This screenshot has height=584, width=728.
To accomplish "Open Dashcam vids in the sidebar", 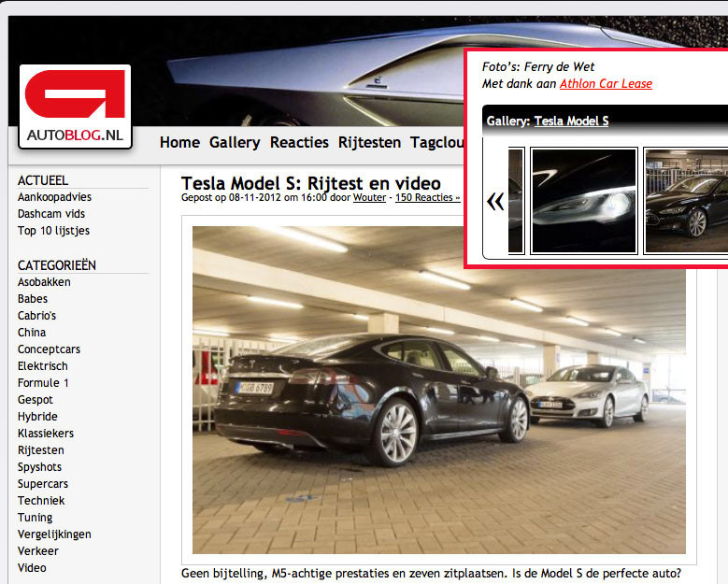I will point(51,214).
